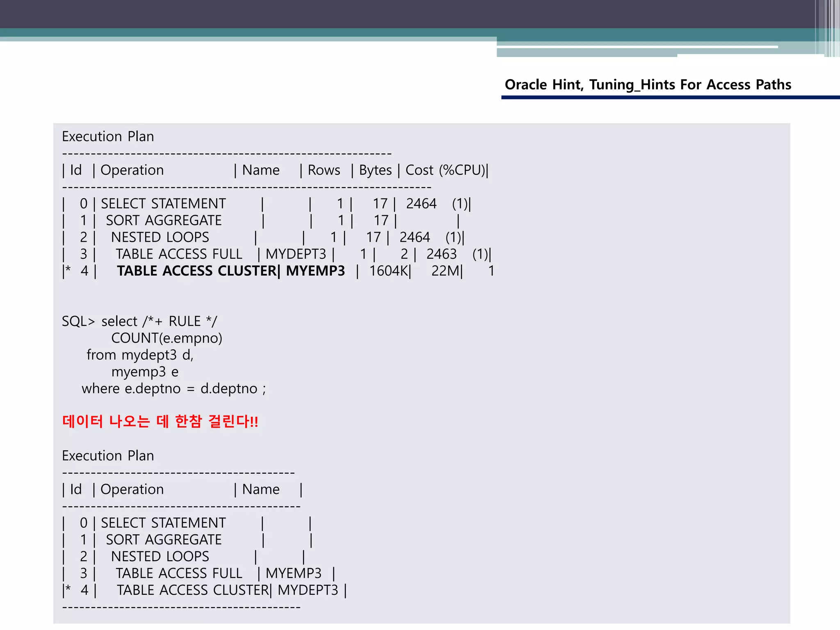Screen dimensions: 840x630
Task: Click the '22M' bytes value
Action: click(x=445, y=271)
